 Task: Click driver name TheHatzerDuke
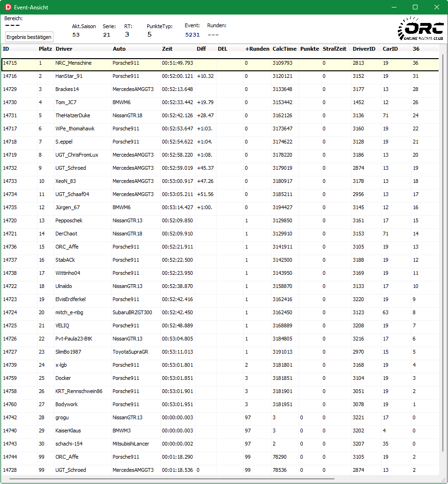[73, 115]
